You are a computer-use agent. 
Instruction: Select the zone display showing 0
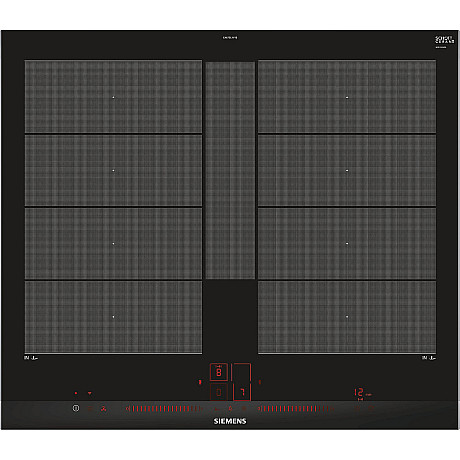(x=219, y=392)
